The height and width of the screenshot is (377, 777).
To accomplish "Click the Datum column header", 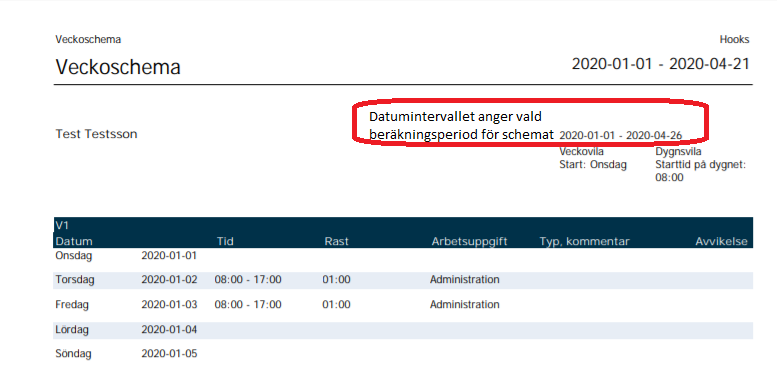I will [74, 241].
